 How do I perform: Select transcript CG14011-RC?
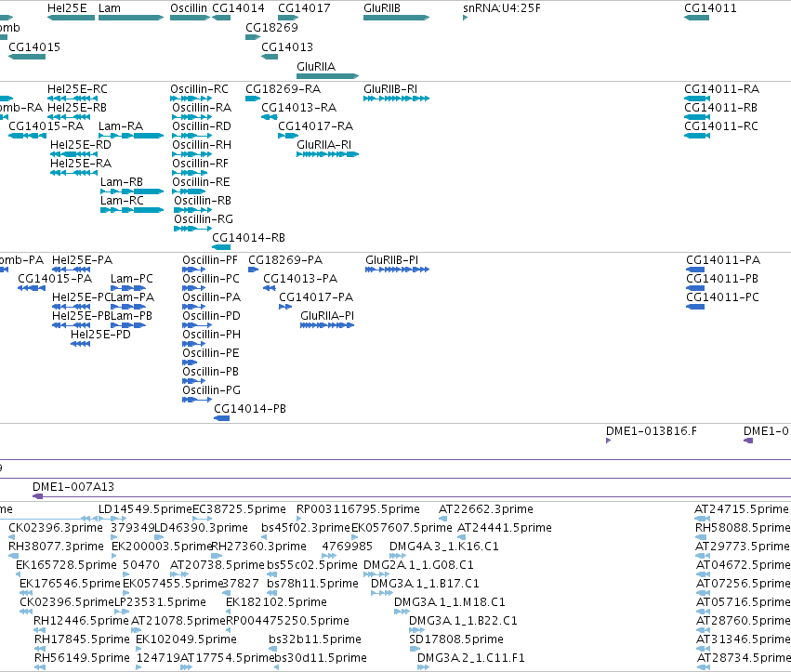click(721, 126)
